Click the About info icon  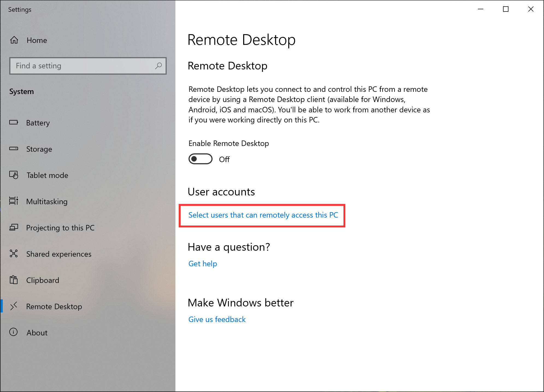14,332
